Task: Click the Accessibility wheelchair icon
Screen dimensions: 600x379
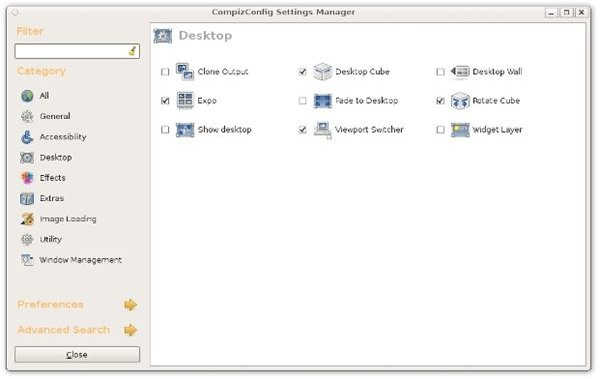Action: (27, 137)
